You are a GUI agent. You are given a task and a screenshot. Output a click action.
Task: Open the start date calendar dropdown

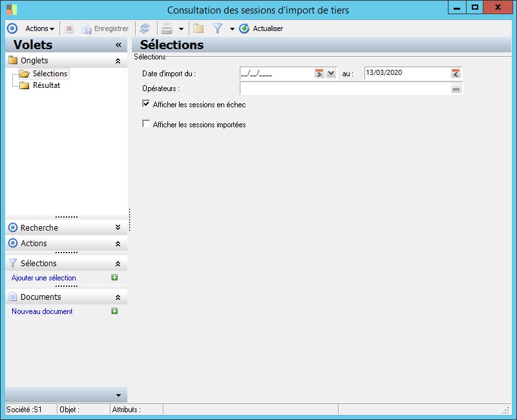tap(331, 73)
